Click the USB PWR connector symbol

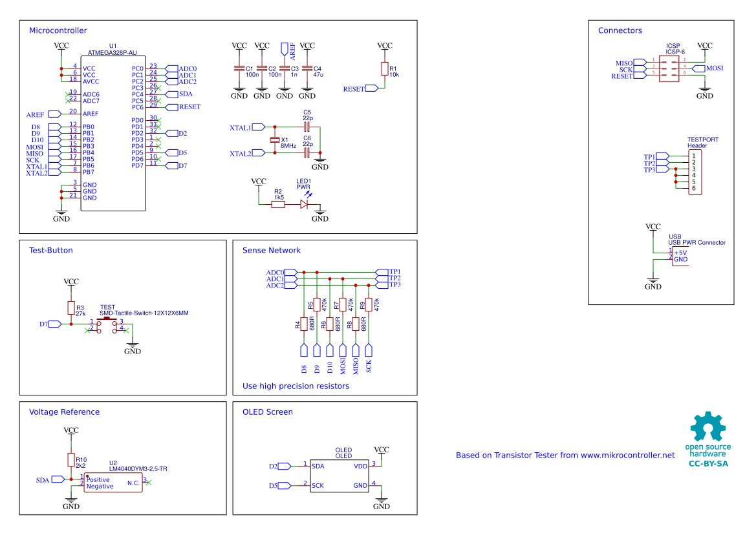(x=680, y=256)
